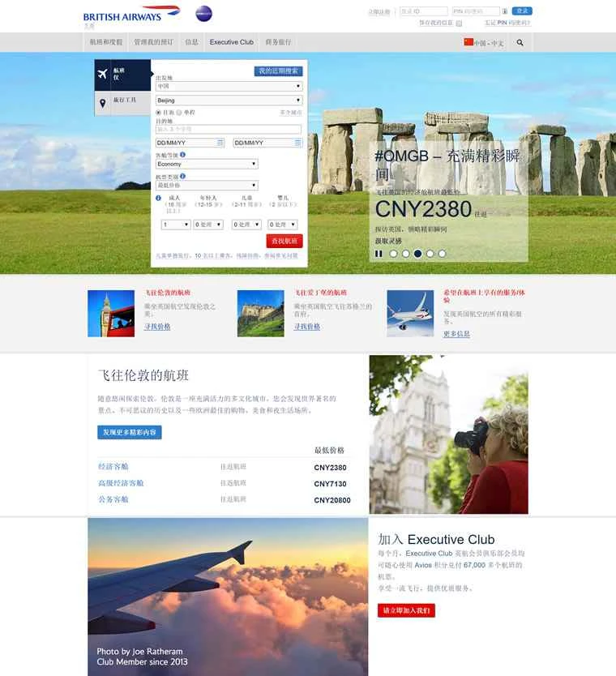
Task: Open site search with magnifier icon
Action: coord(520,42)
